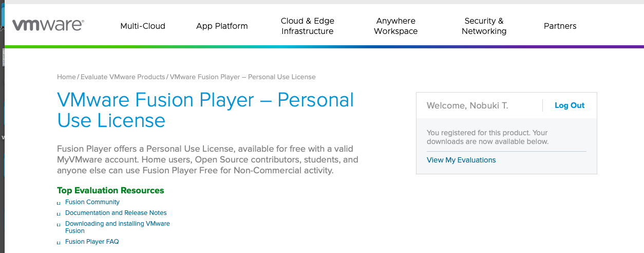Click the Personal Use License breadcrumb

pyautogui.click(x=242, y=77)
